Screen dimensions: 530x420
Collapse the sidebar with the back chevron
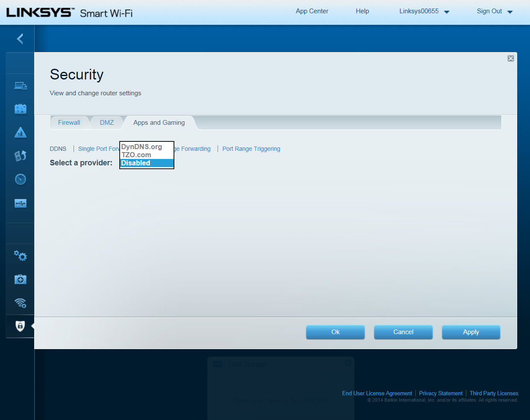(20, 39)
